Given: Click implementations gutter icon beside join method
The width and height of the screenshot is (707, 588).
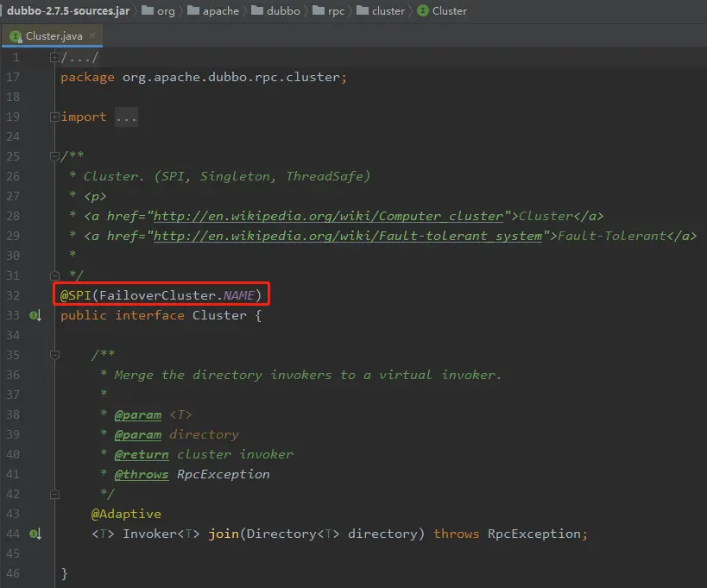Looking at the screenshot, I should [x=35, y=534].
